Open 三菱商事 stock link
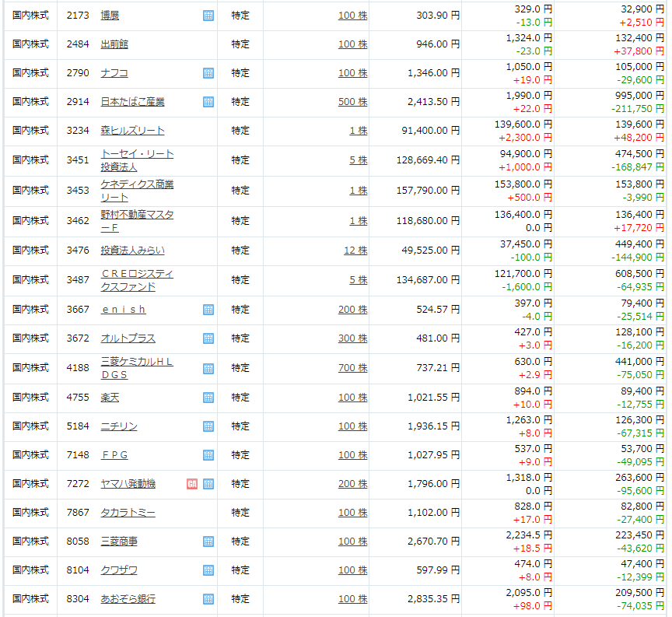The image size is (672, 617). (119, 541)
